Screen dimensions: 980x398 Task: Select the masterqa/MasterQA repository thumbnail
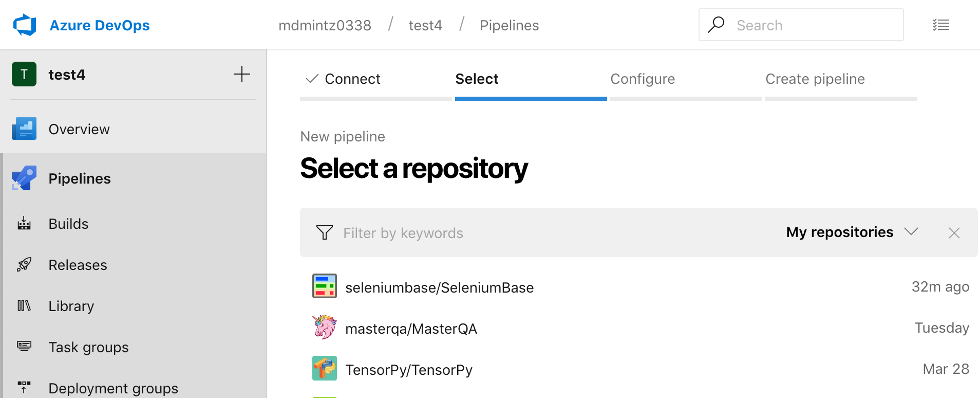point(325,328)
